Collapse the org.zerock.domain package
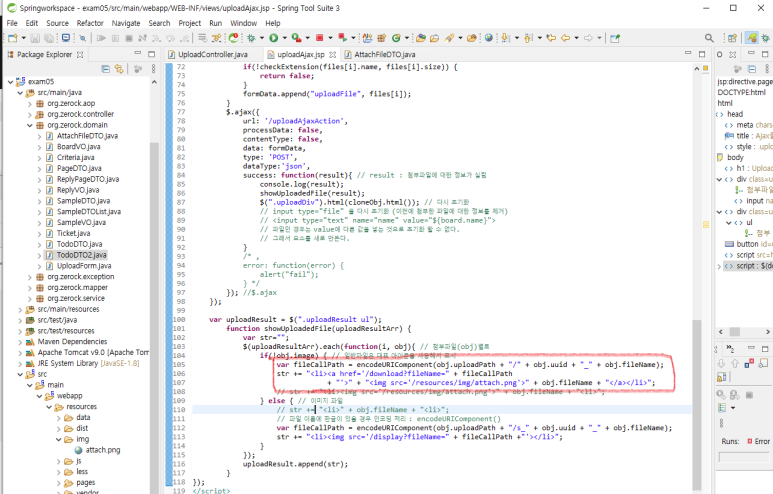 (30, 125)
